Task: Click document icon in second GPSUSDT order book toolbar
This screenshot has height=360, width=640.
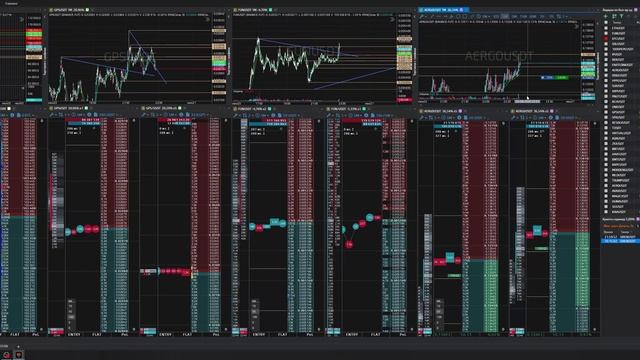Action: (188, 115)
